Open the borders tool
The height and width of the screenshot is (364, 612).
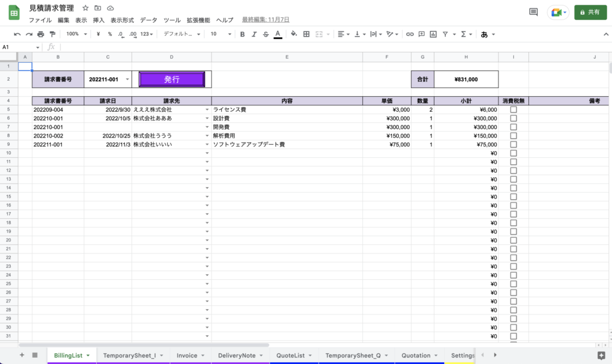pyautogui.click(x=307, y=34)
